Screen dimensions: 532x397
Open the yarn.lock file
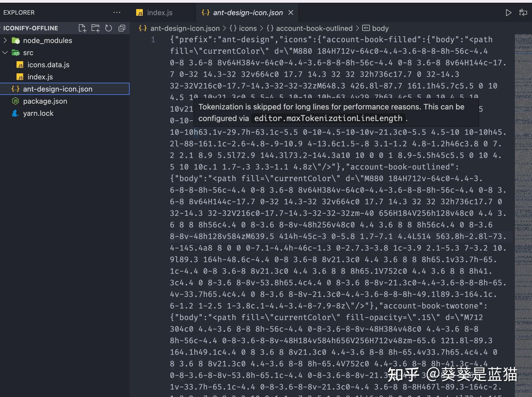pos(38,113)
